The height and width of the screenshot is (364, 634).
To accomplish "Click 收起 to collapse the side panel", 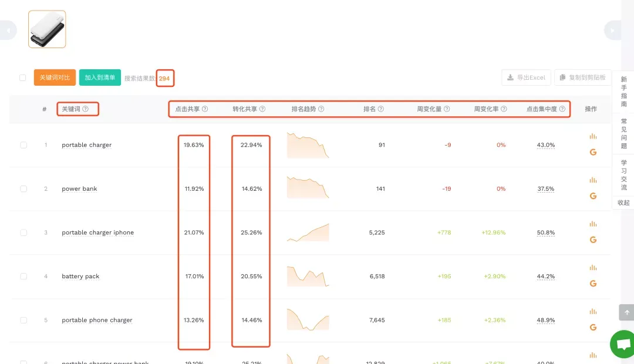I will (623, 203).
